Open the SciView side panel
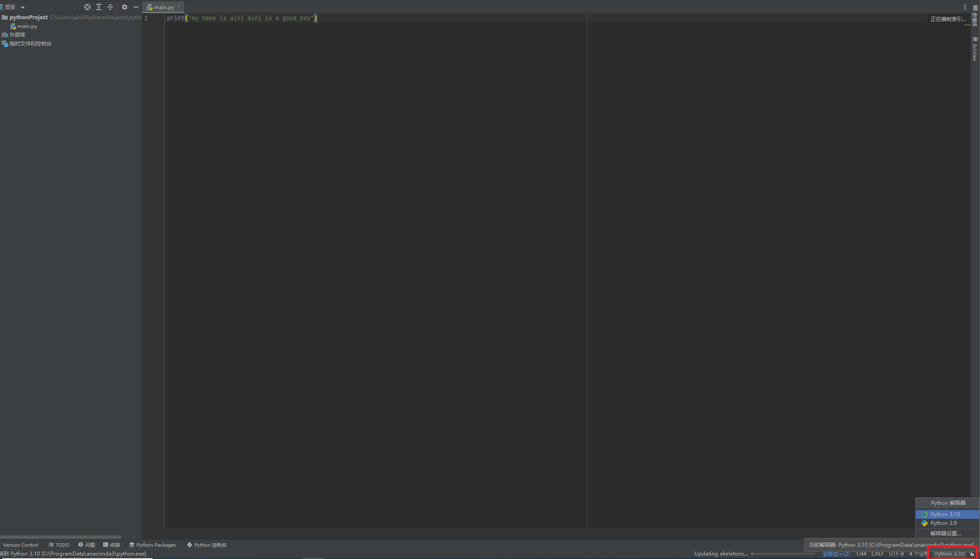This screenshot has width=980, height=559. pyautogui.click(x=975, y=49)
